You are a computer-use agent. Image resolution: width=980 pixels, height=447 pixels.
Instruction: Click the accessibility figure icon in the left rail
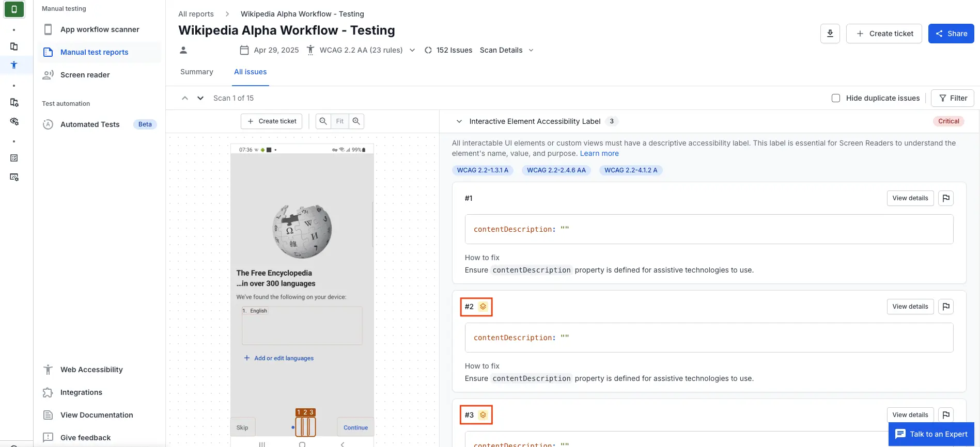pos(14,65)
